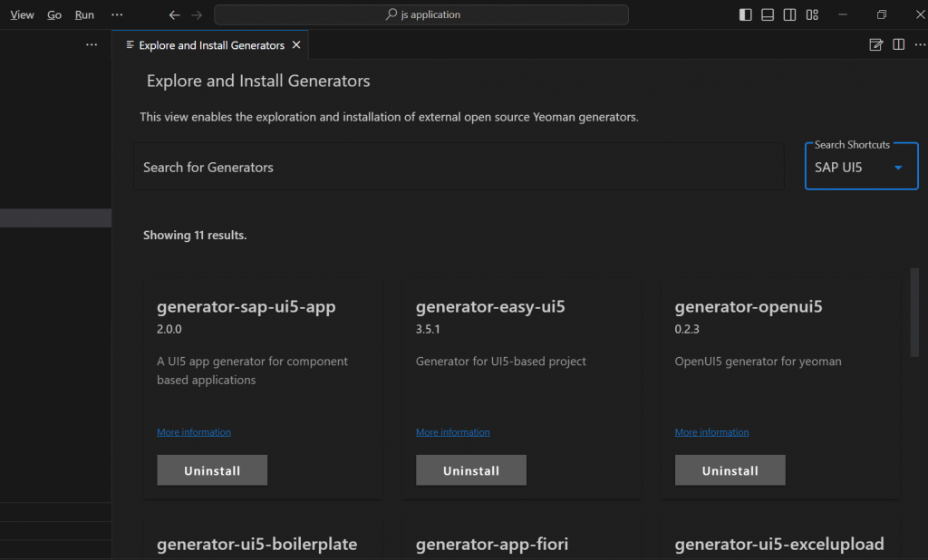Screen dimensions: 928x560
Task: Click the generator-easy-ui5 card title
Action: tap(490, 306)
